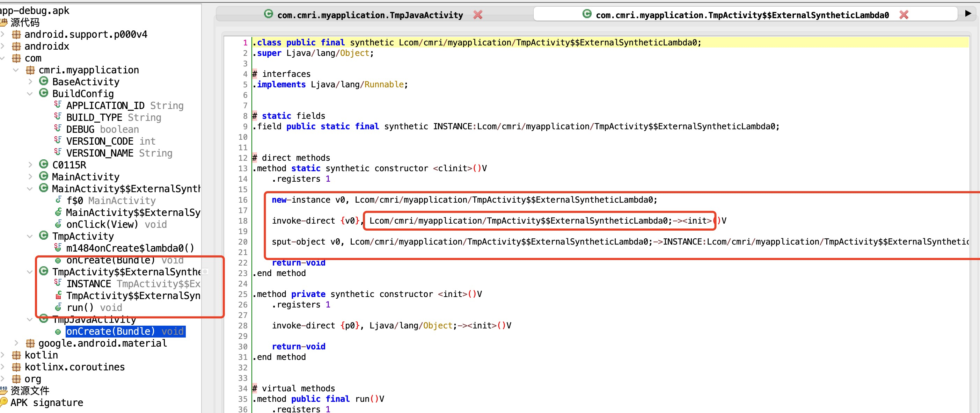The image size is (980, 413).
Task: Click the kotlinx.coroutines package icon
Action: (x=16, y=367)
